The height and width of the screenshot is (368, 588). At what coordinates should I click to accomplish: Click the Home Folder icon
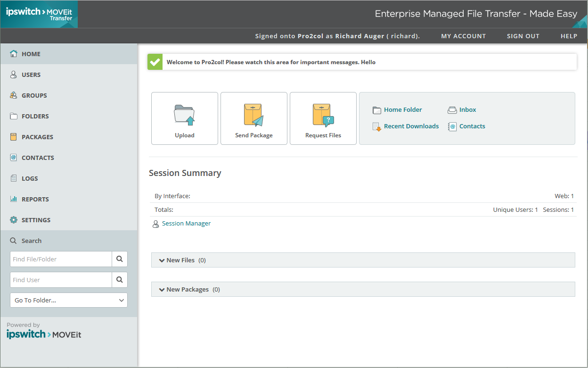pyautogui.click(x=376, y=110)
